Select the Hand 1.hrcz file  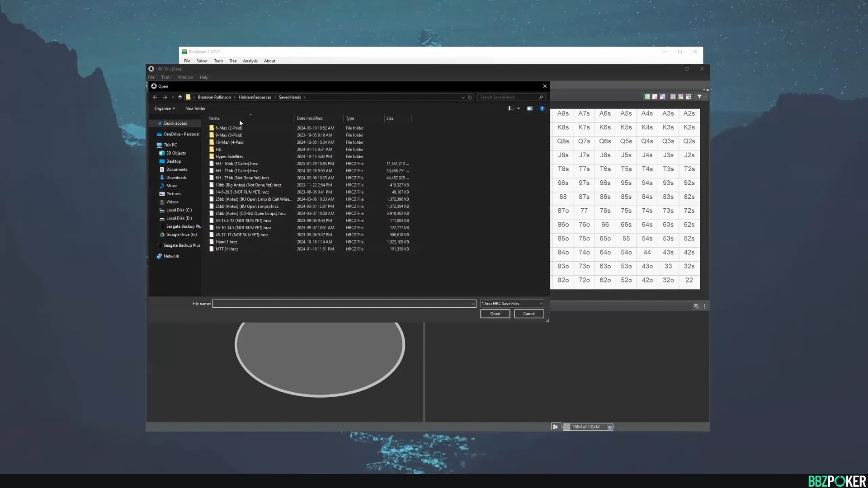(226, 242)
